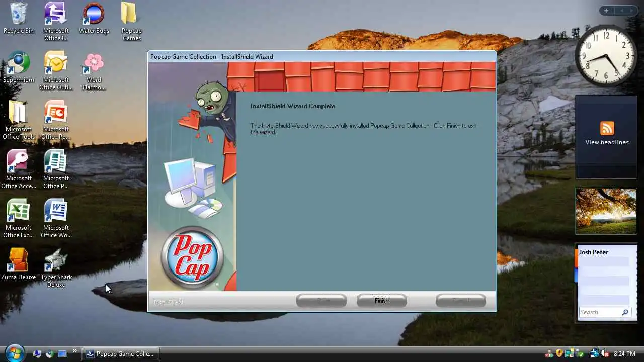The image size is (644, 362).
Task: Click the contacts gadget magnifier icon
Action: tap(625, 312)
